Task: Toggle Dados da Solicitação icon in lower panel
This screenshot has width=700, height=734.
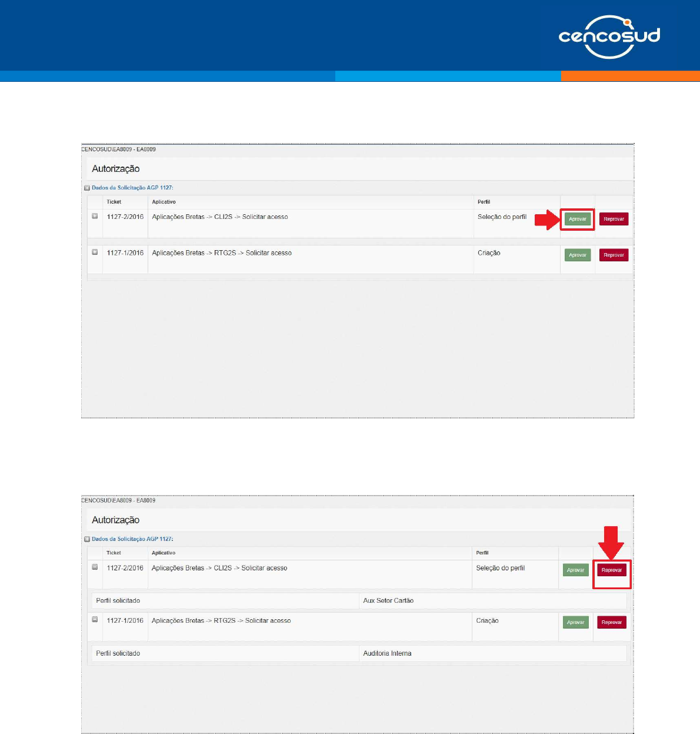Action: pyautogui.click(x=87, y=539)
